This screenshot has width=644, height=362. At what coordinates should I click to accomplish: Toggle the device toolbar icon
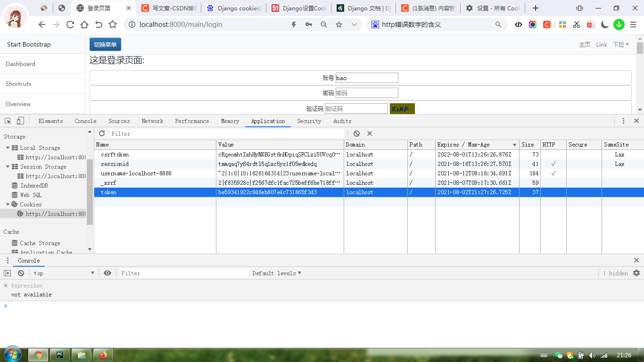coord(20,121)
